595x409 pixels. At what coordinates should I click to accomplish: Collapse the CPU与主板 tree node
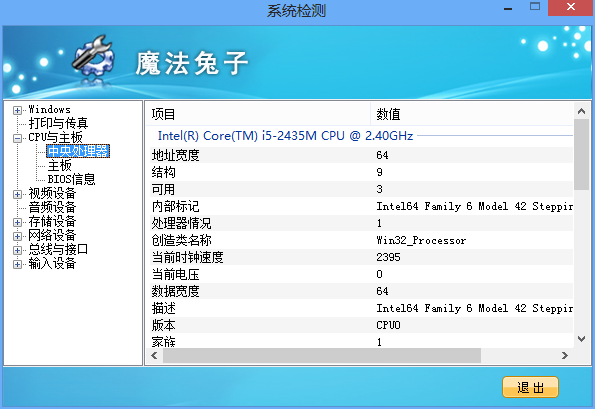[17, 138]
